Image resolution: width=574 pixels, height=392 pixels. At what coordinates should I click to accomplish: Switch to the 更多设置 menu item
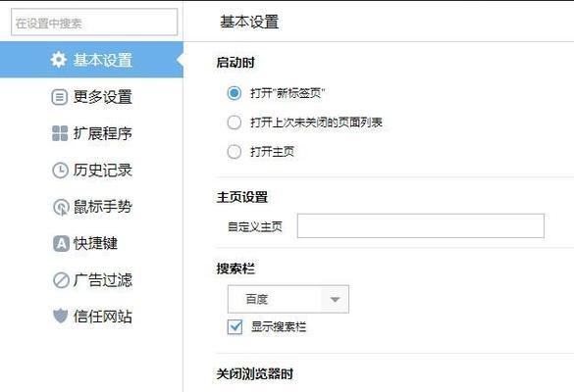(x=91, y=97)
